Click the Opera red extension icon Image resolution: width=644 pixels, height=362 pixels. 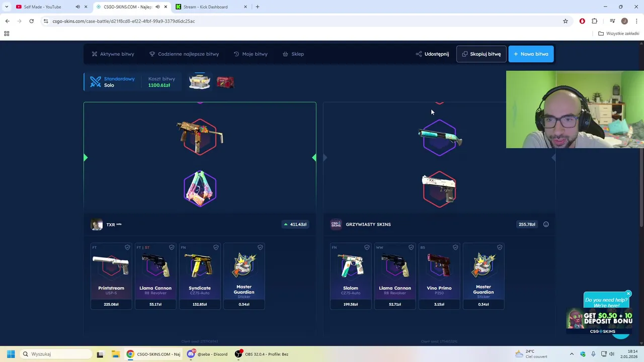[582, 21]
